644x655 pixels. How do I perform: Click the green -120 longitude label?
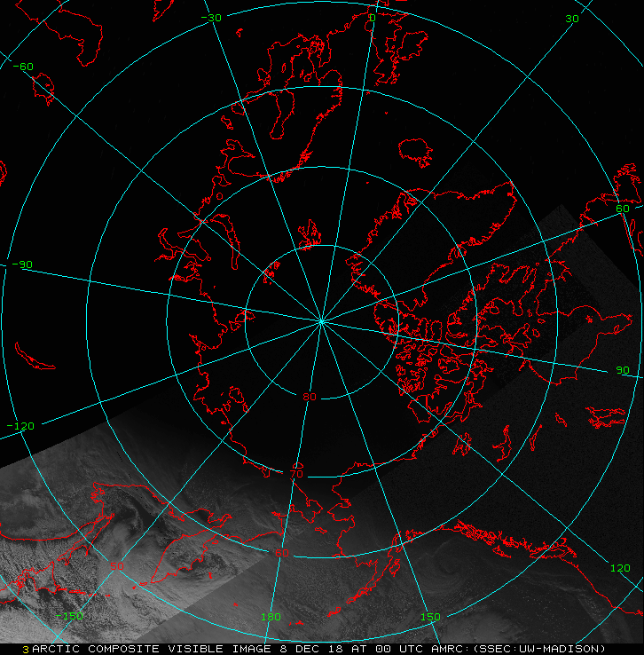(x=20, y=427)
